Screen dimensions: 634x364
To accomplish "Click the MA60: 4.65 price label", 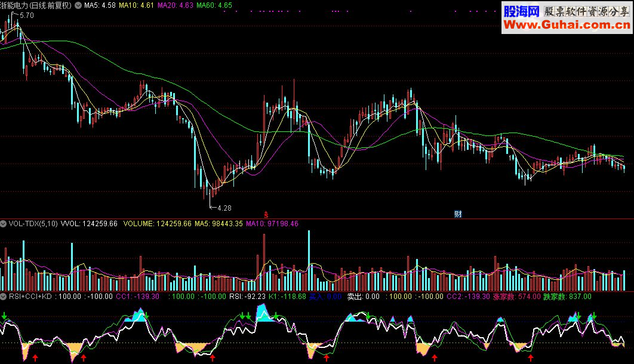I will coord(214,5).
